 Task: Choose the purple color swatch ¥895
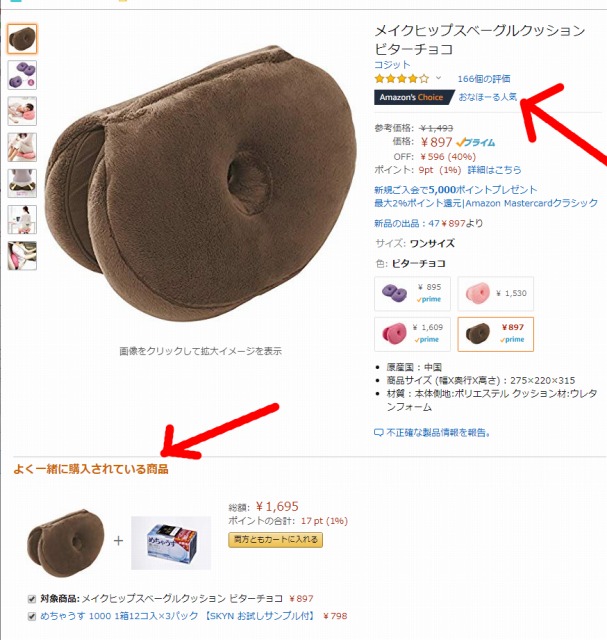pyautogui.click(x=412, y=293)
